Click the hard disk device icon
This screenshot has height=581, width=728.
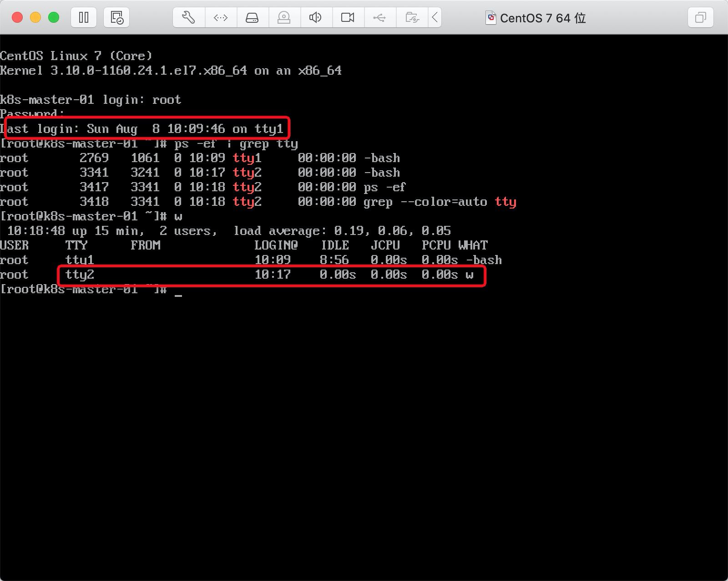point(253,17)
